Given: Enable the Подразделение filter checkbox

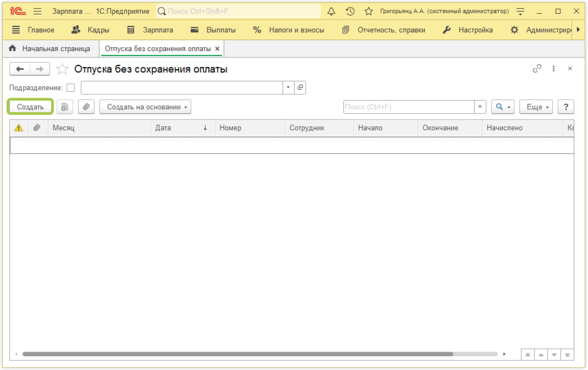Looking at the screenshot, I should point(71,88).
